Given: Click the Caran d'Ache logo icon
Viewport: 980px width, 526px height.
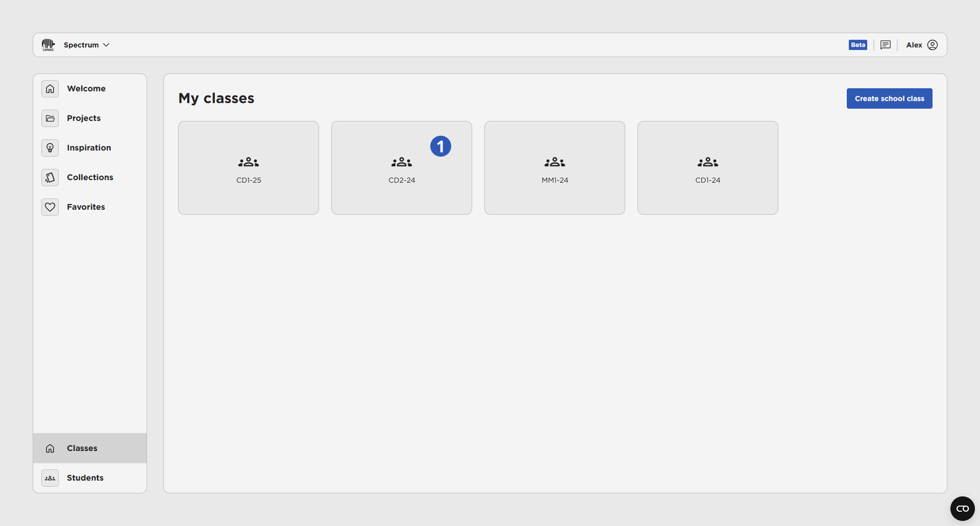Looking at the screenshot, I should [48, 45].
